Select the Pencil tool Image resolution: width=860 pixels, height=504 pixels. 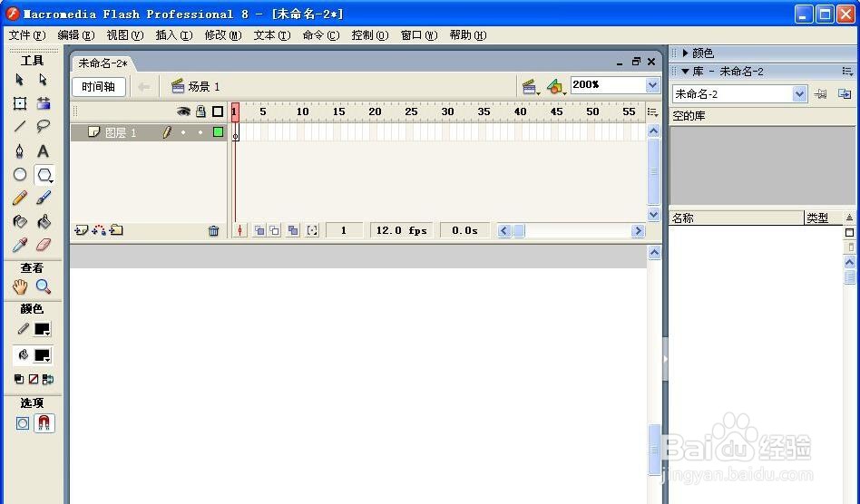(20, 198)
